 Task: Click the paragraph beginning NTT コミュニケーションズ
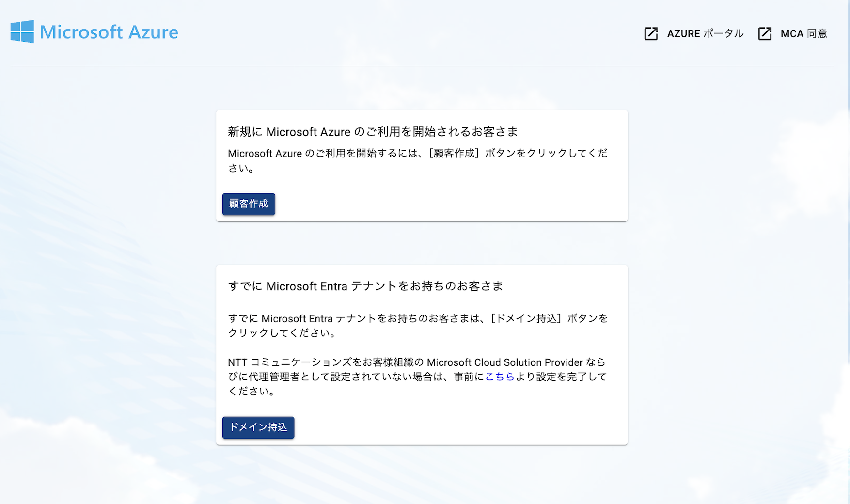[x=418, y=377]
